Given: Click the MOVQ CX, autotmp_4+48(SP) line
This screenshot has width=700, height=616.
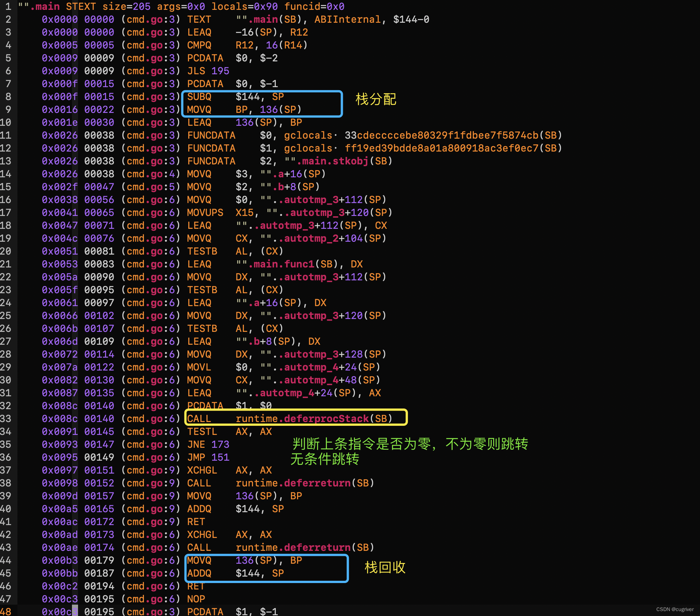Looking at the screenshot, I should [x=284, y=380].
